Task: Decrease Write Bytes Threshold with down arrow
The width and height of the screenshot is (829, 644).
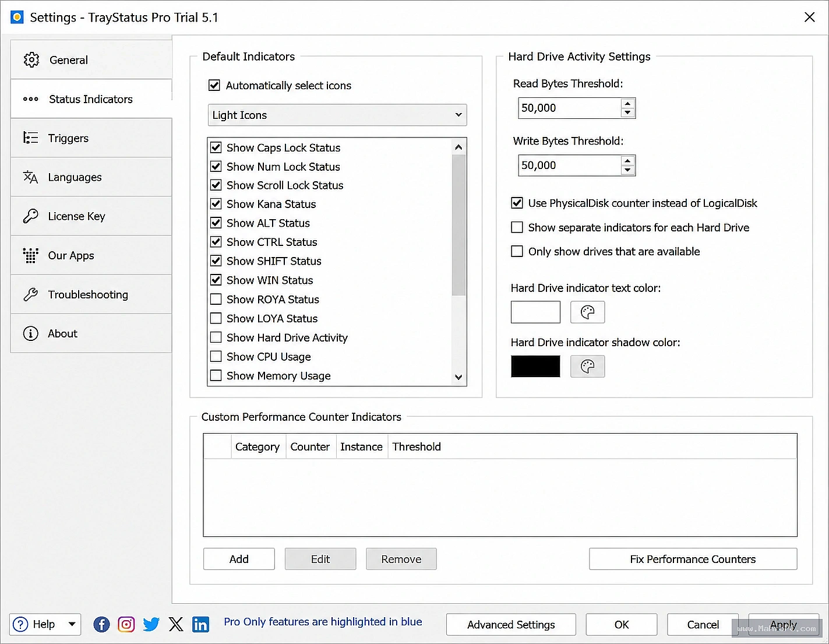Action: pyautogui.click(x=627, y=170)
